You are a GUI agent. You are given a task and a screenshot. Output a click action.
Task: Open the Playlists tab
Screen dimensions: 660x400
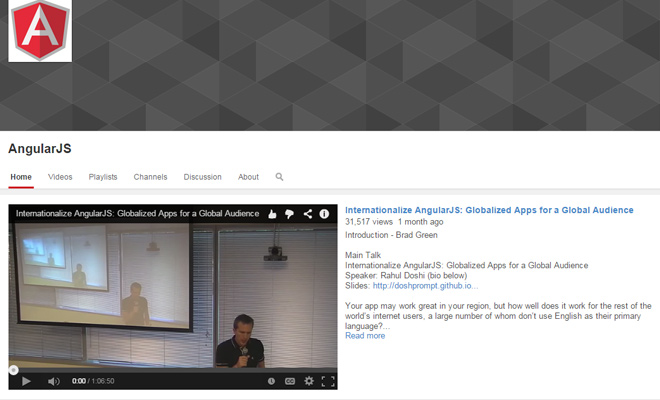(x=103, y=177)
